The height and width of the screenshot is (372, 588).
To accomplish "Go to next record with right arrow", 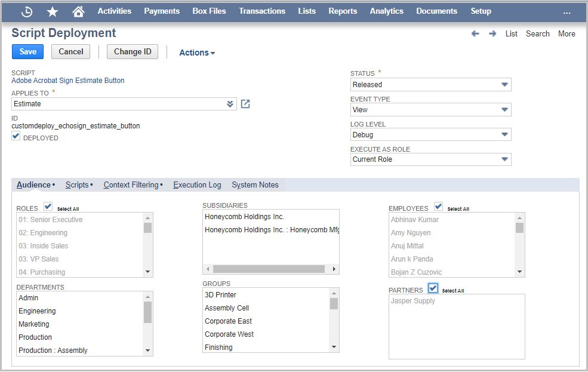I will point(492,34).
